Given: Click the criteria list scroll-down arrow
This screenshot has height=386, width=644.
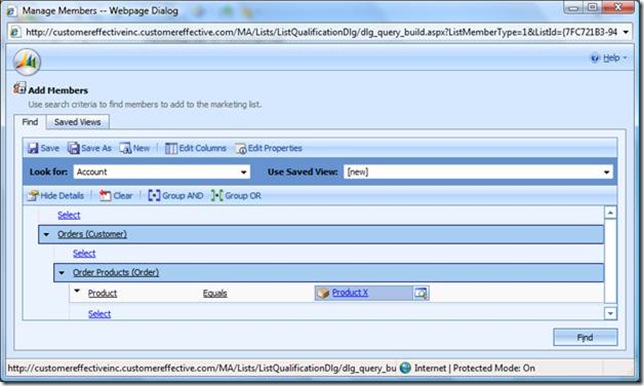Looking at the screenshot, I should point(610,313).
